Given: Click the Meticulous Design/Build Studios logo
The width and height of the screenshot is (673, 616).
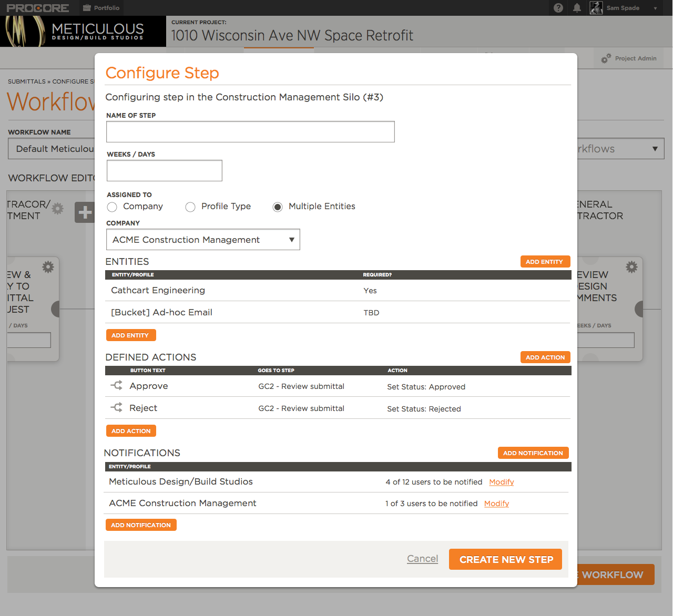Looking at the screenshot, I should pyautogui.click(x=83, y=32).
